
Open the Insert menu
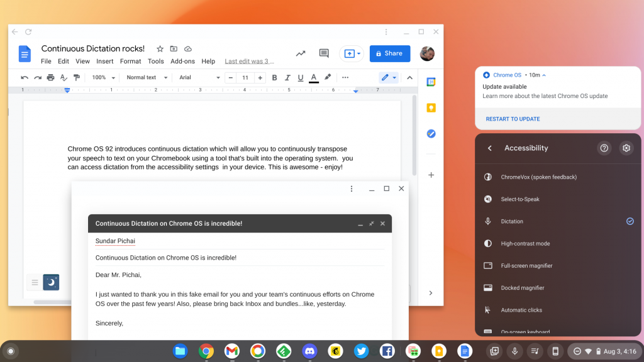pyautogui.click(x=104, y=61)
